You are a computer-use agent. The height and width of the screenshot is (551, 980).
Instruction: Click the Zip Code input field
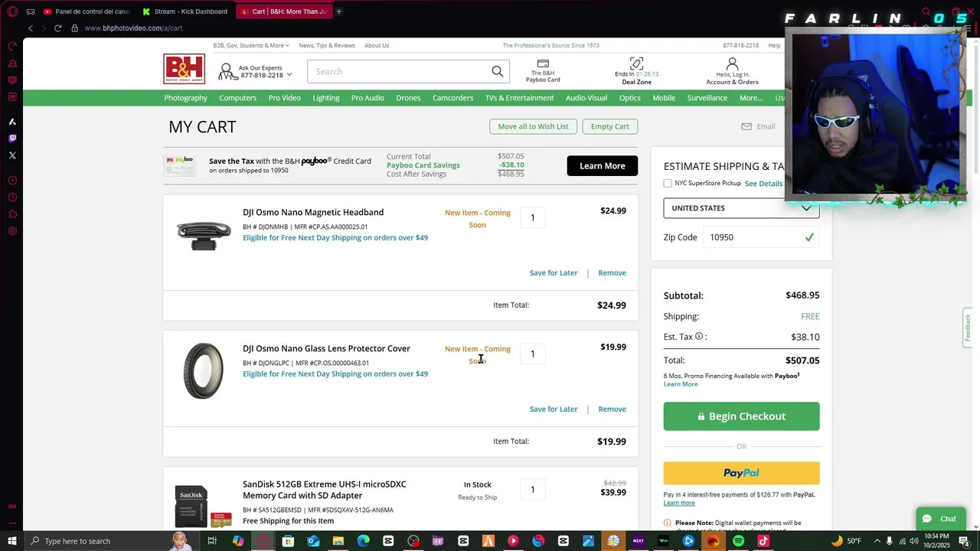pos(761,237)
